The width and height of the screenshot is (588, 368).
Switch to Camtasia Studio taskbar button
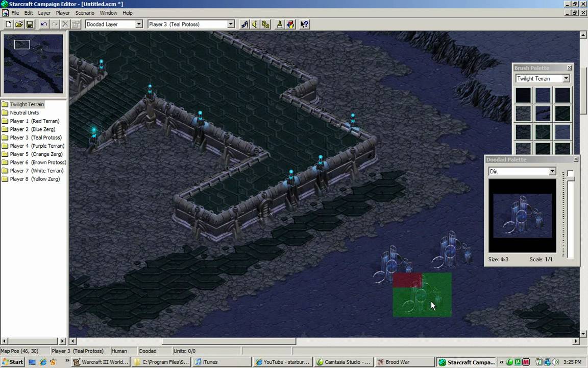point(343,362)
